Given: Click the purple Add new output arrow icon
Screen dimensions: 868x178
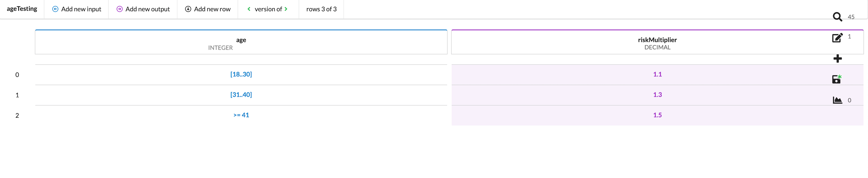Looking at the screenshot, I should (x=120, y=9).
